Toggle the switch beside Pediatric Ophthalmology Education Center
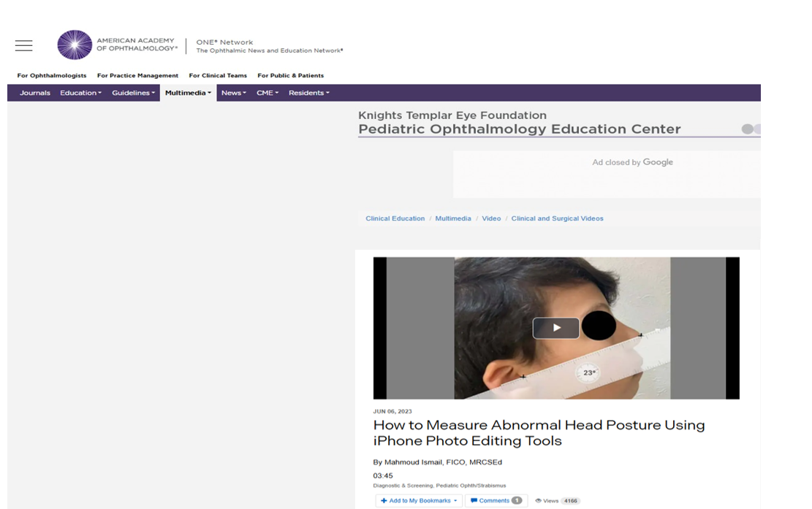The height and width of the screenshot is (509, 812). 751,129
